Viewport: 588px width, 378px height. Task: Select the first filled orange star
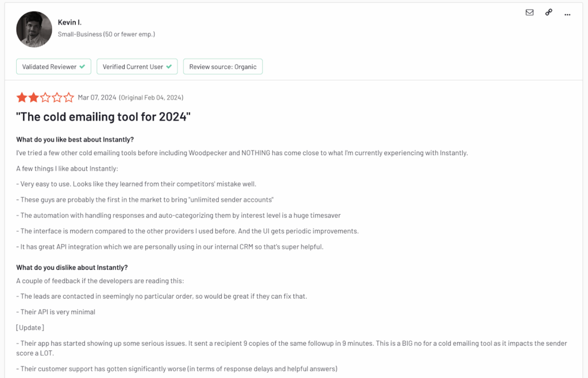[21, 97]
